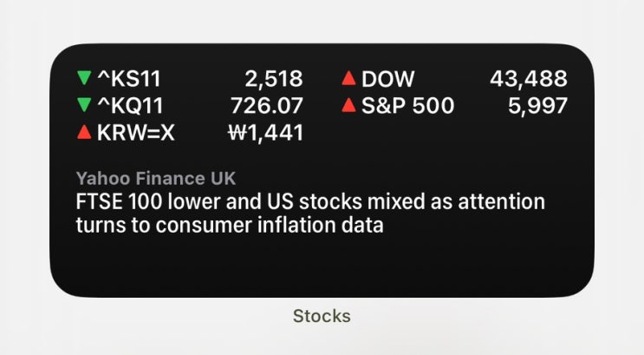Open the ^KS11 ticker symbol

pyautogui.click(x=131, y=80)
